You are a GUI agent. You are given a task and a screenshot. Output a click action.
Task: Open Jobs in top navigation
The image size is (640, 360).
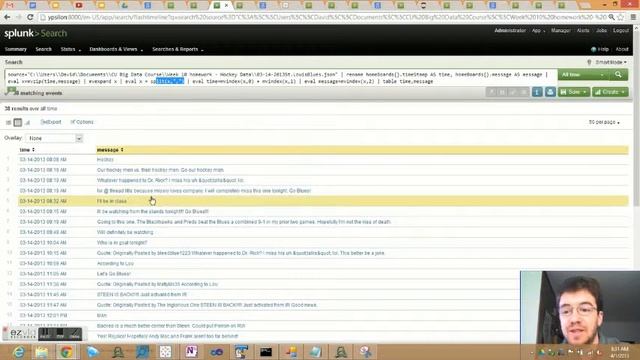click(x=601, y=31)
